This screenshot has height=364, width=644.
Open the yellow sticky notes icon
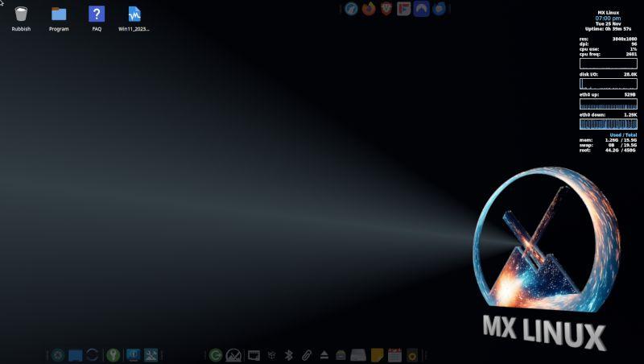(x=377, y=355)
